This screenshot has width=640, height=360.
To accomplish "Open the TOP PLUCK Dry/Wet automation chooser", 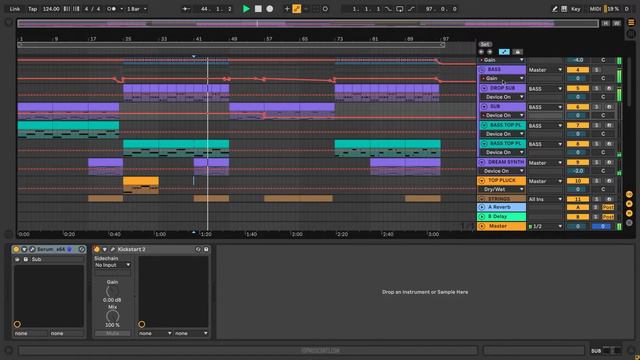I will pyautogui.click(x=502, y=189).
